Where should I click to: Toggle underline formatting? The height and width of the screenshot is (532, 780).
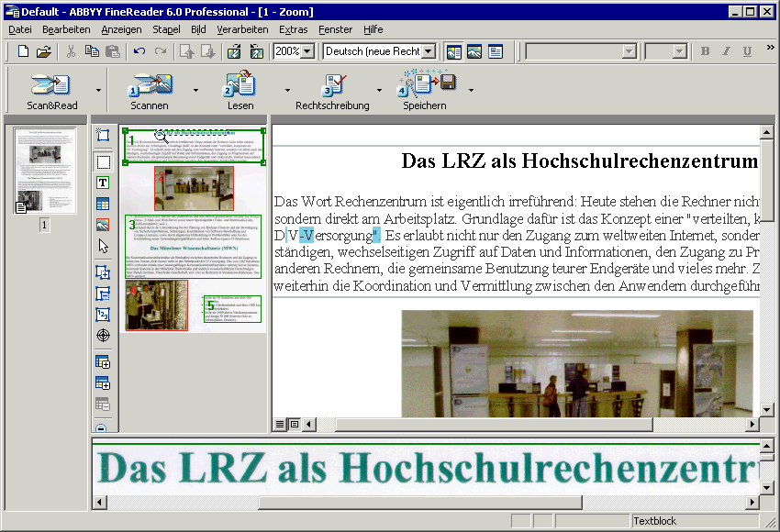[747, 51]
